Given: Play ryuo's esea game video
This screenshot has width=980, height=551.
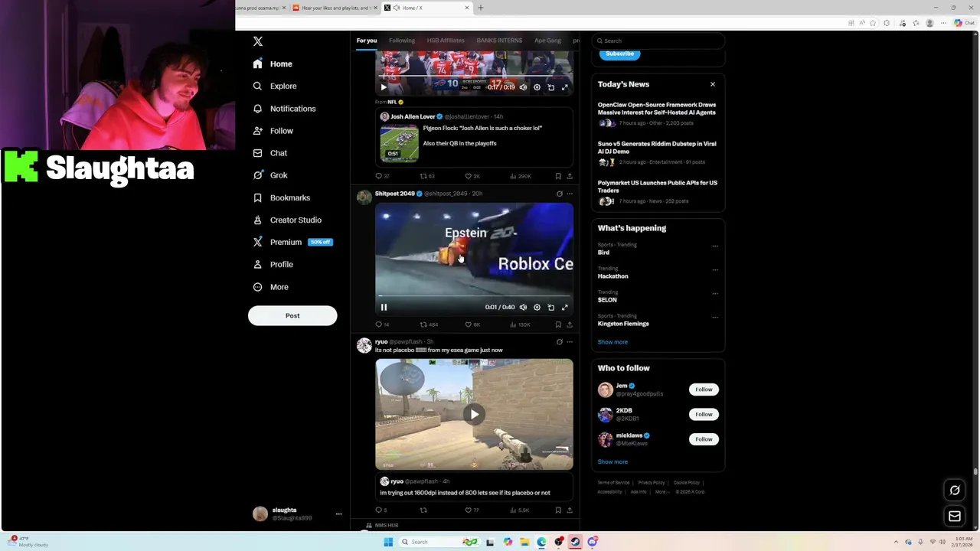Looking at the screenshot, I should [474, 414].
